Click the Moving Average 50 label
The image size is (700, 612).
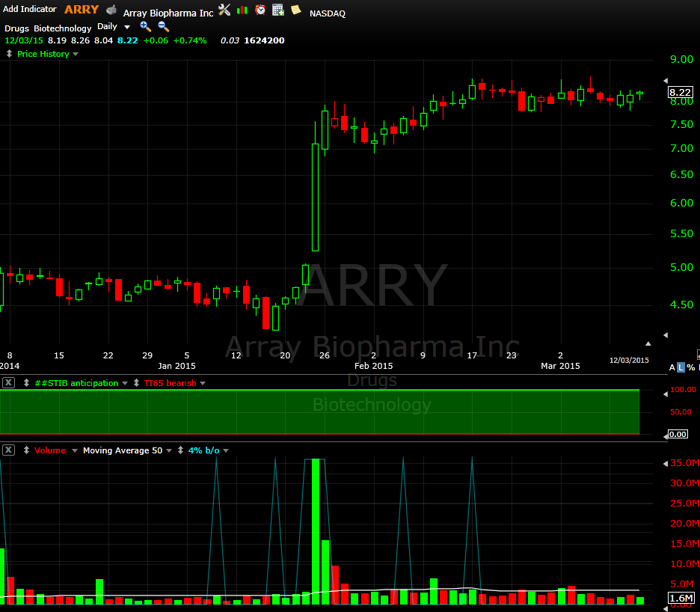(123, 450)
